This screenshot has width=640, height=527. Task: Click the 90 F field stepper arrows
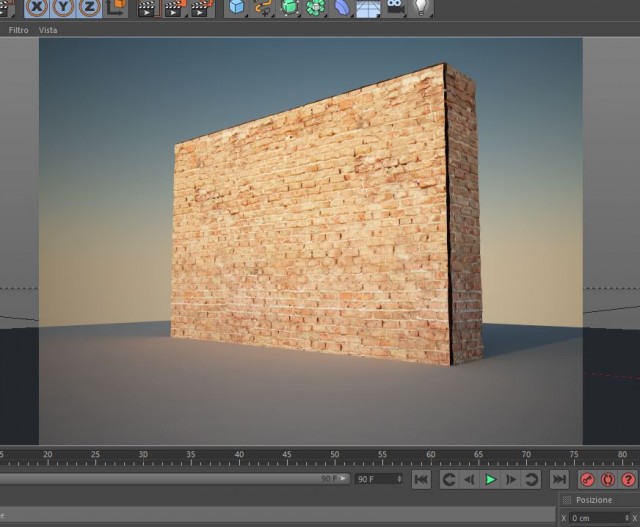399,479
